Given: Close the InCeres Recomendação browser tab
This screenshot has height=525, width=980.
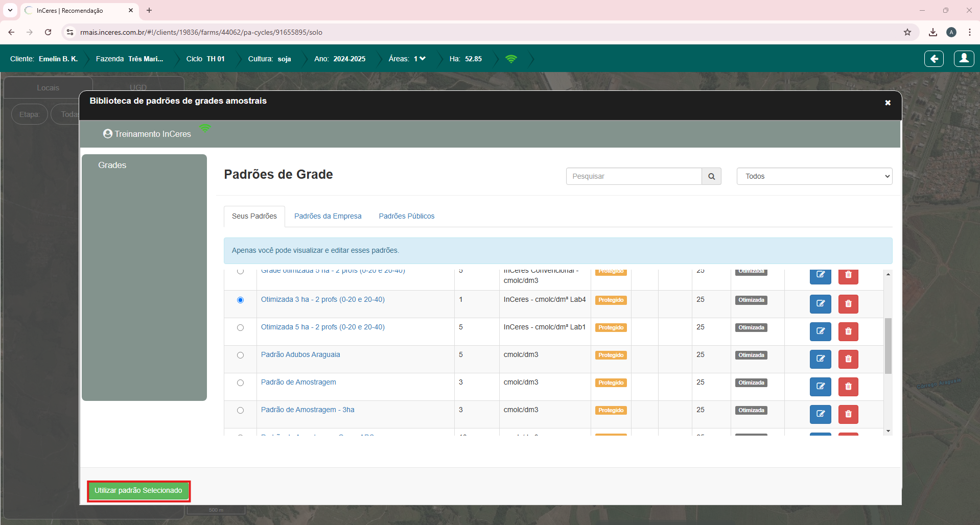Looking at the screenshot, I should (x=131, y=10).
